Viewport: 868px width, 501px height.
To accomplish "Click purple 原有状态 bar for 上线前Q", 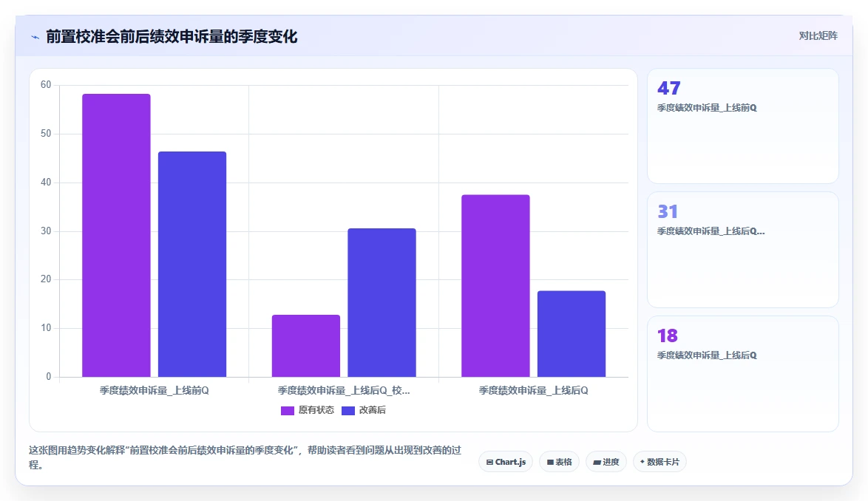I will coord(116,236).
